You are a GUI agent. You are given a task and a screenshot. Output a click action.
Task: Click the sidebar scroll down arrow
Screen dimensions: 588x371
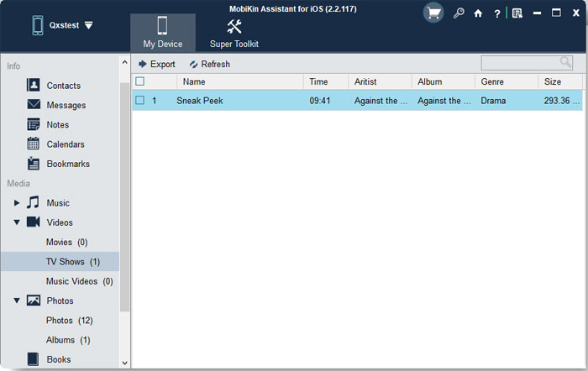pos(125,363)
